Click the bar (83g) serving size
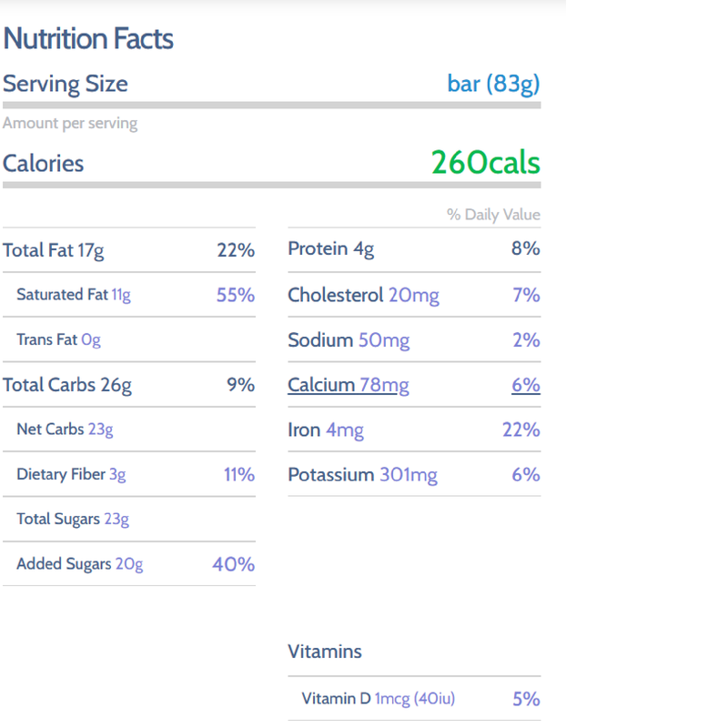The image size is (728, 728). [x=493, y=85]
